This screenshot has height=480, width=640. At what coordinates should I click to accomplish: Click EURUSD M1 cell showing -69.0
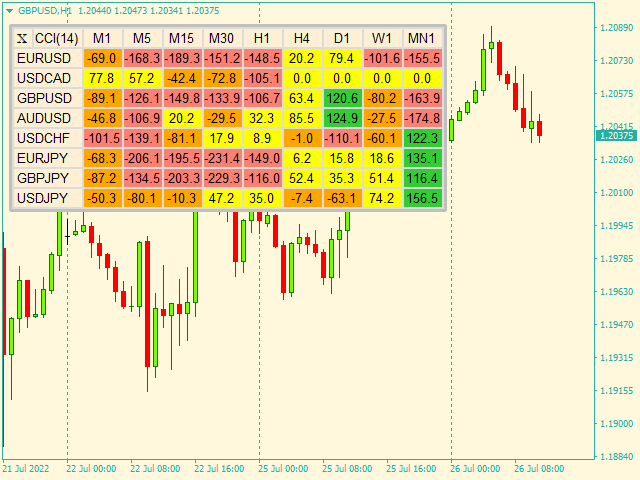[102, 58]
